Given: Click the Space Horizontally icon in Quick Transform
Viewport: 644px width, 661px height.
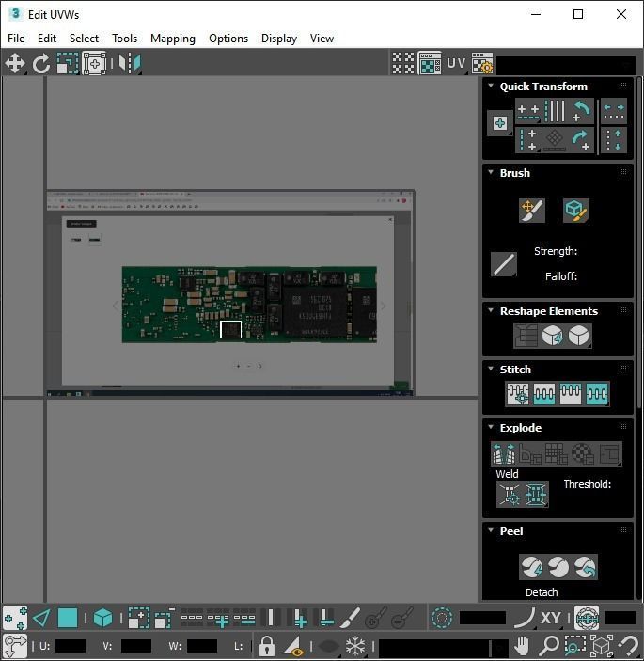Looking at the screenshot, I should click(614, 111).
